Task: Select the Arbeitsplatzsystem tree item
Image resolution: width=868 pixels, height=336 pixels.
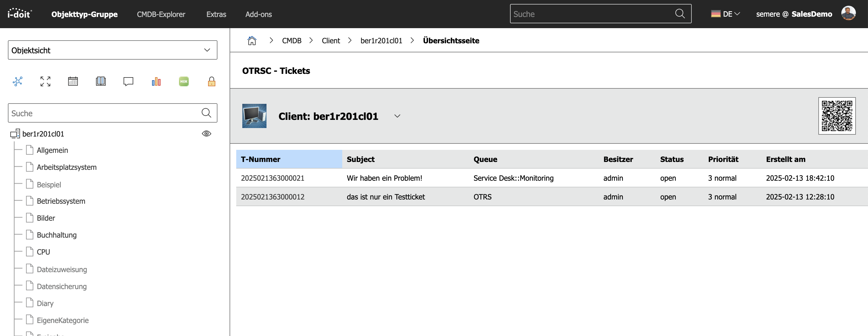Action: (x=66, y=167)
